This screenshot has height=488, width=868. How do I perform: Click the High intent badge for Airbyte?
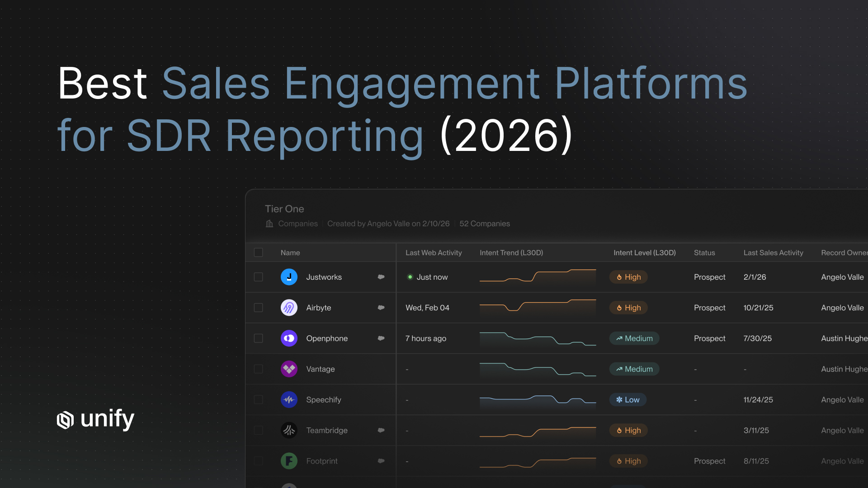click(628, 308)
